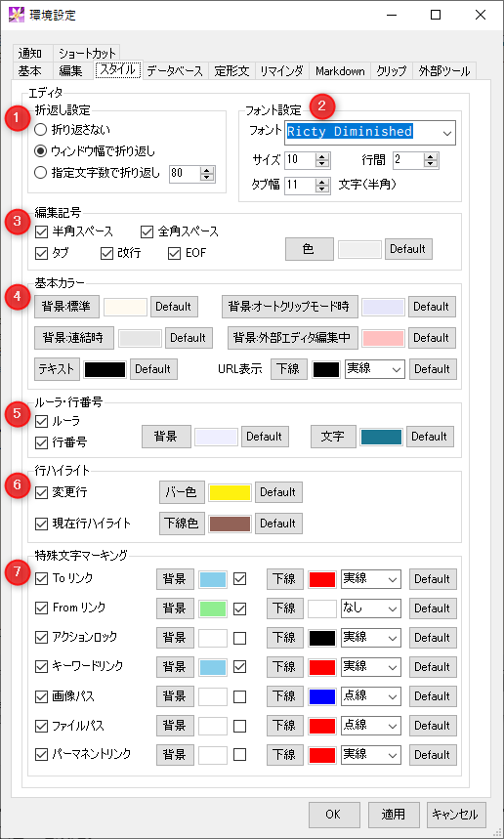Screen dimensions: 504x839
Task: Click the 背景・標準 color button
Action: (66, 307)
